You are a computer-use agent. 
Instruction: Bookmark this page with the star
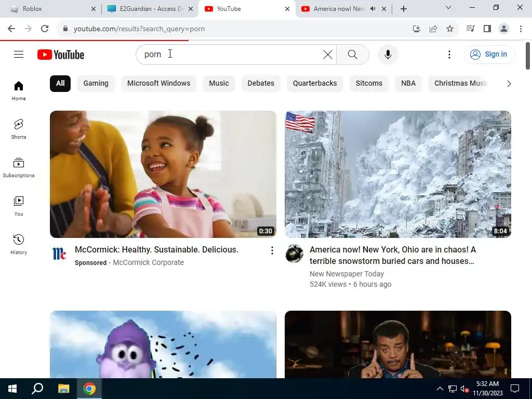coord(450,29)
